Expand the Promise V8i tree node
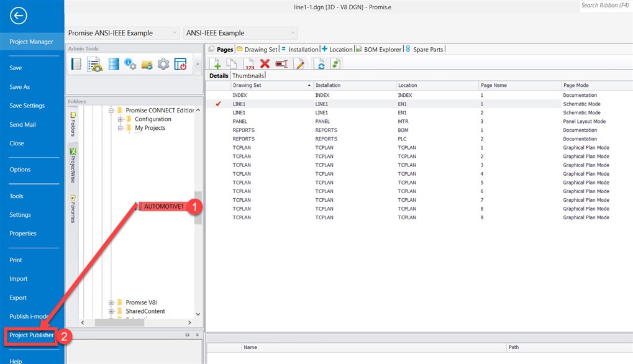Viewport: 633px width, 364px height. (111, 303)
